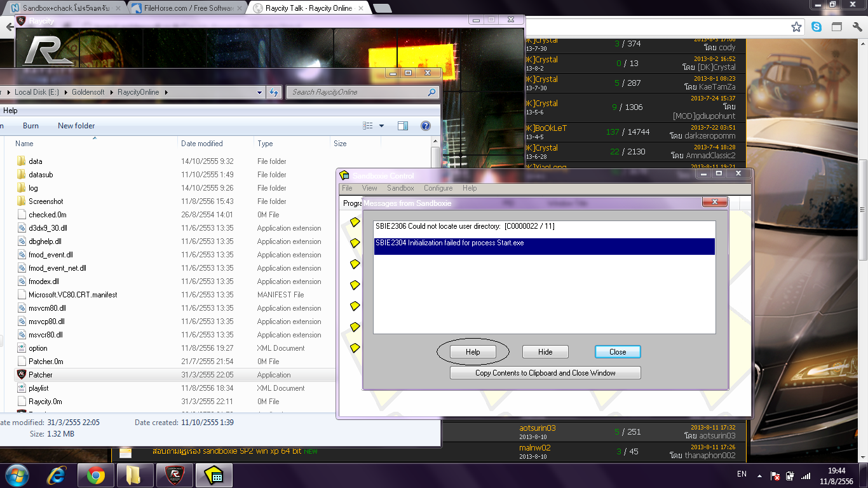Viewport: 868px width, 488px height.
Task: Show hidden icons in the system tray
Action: [759, 475]
